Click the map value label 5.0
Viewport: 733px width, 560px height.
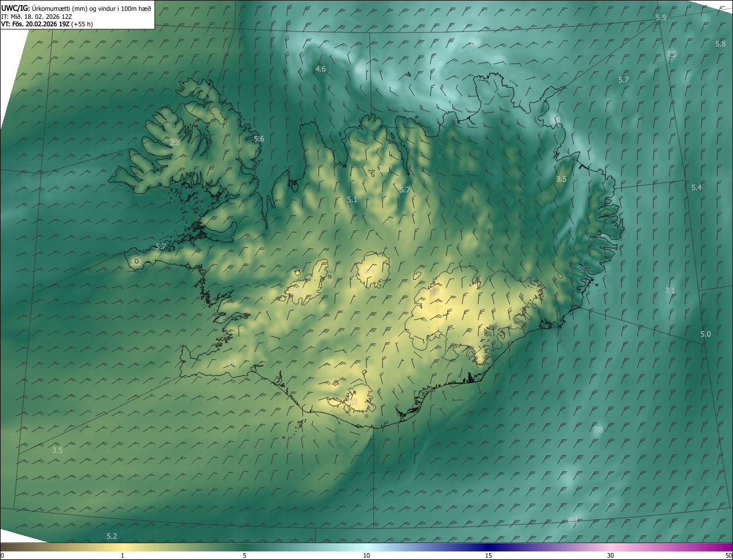(x=706, y=334)
